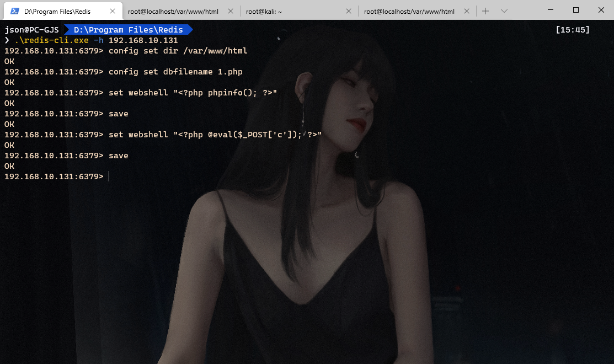Close the terminal window
This screenshot has height=364, width=614.
pyautogui.click(x=601, y=10)
